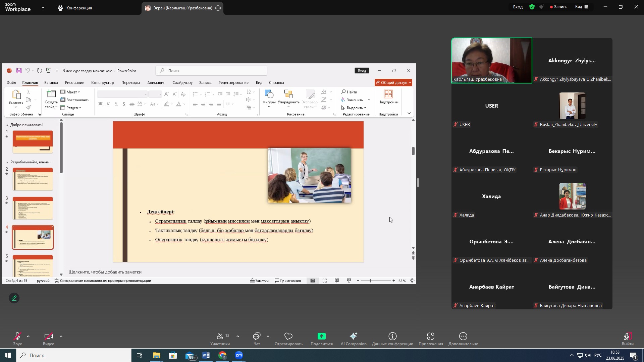Open the View dropdown in Zoom header

click(x=582, y=7)
